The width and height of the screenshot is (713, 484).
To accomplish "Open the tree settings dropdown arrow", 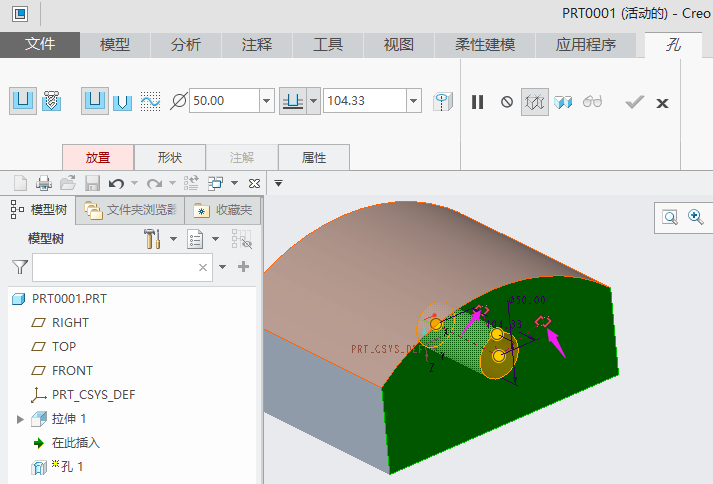I will pos(173,239).
